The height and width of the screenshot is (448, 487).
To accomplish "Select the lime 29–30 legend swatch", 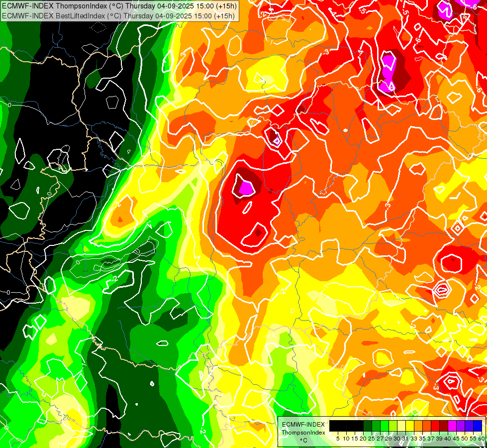I will 393,426.
